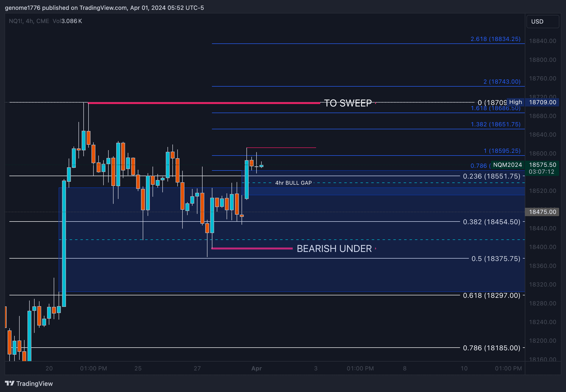Screen dimensions: 566x392
Task: Click the 18475.00 grey price axis label
Action: (x=542, y=212)
